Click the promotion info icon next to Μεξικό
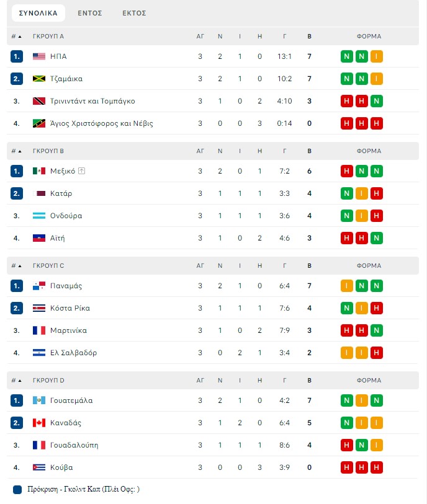Viewport: 427px width, 504px height. [x=82, y=171]
